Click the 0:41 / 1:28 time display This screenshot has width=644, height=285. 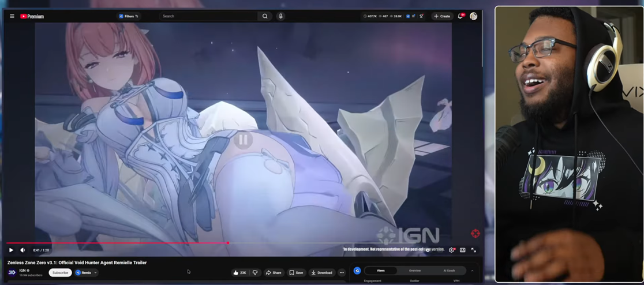coord(41,250)
